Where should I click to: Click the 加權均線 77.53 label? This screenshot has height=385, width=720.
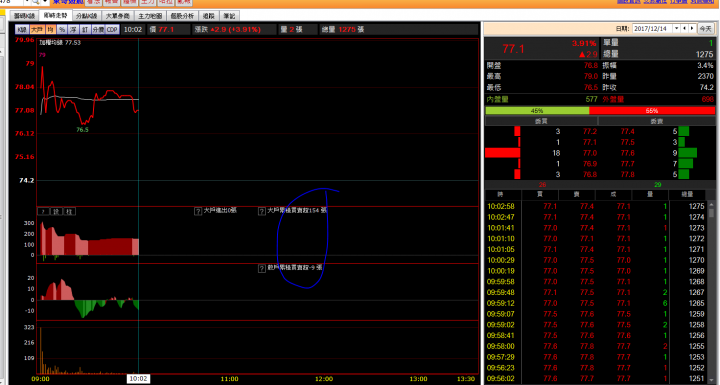pos(60,43)
